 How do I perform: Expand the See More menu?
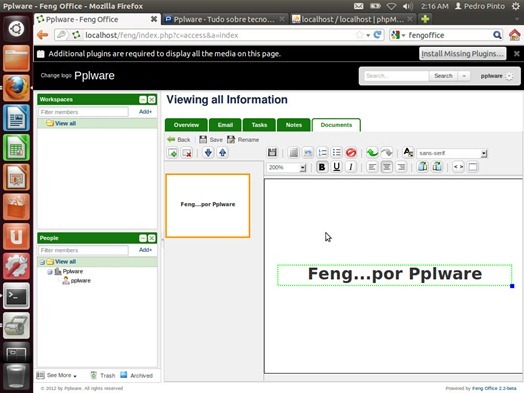(x=62, y=375)
